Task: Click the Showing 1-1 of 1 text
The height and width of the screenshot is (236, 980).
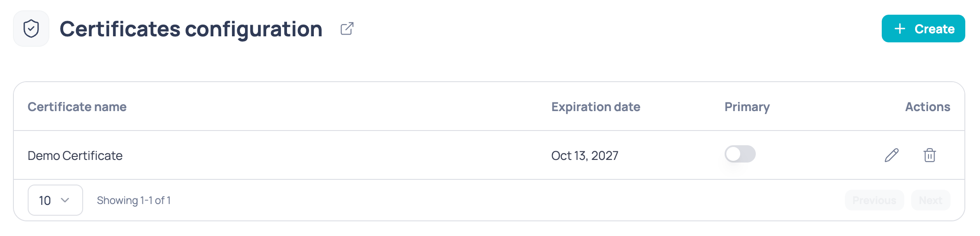Action: 134,200
